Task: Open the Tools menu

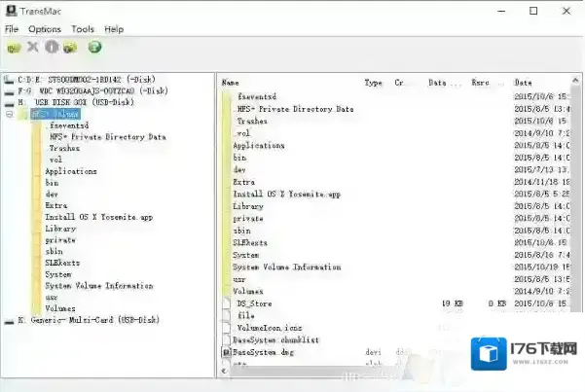Action: (x=83, y=29)
